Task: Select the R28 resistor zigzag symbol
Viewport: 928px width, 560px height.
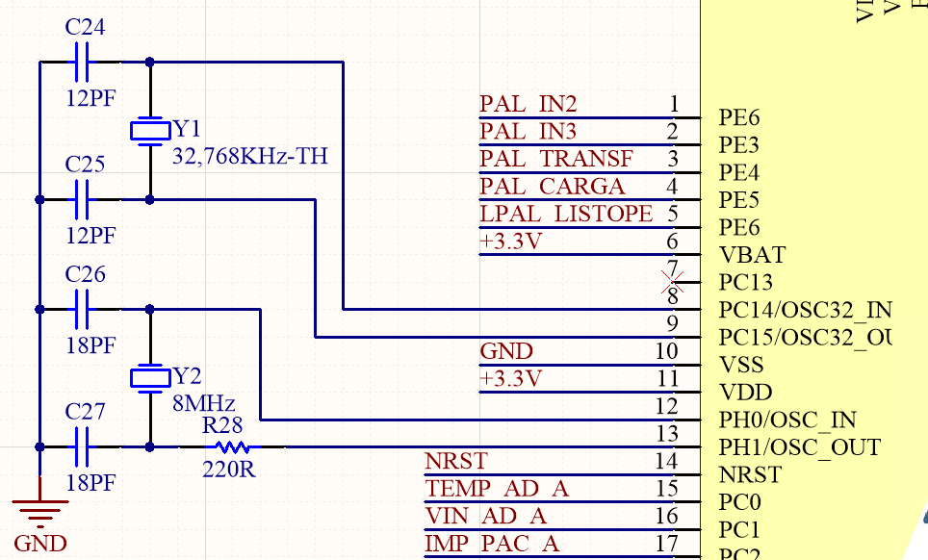Action: click(232, 447)
